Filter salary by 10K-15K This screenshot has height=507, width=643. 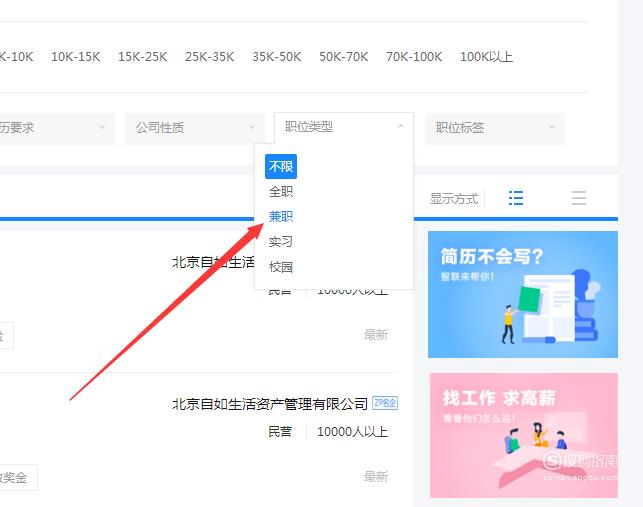[75, 57]
